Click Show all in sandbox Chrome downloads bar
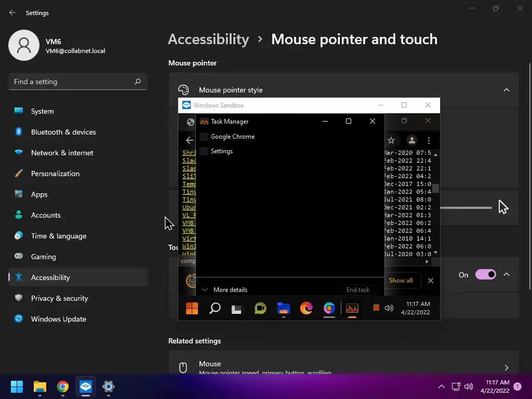Screen dimensions: 532x399 pos(401,280)
